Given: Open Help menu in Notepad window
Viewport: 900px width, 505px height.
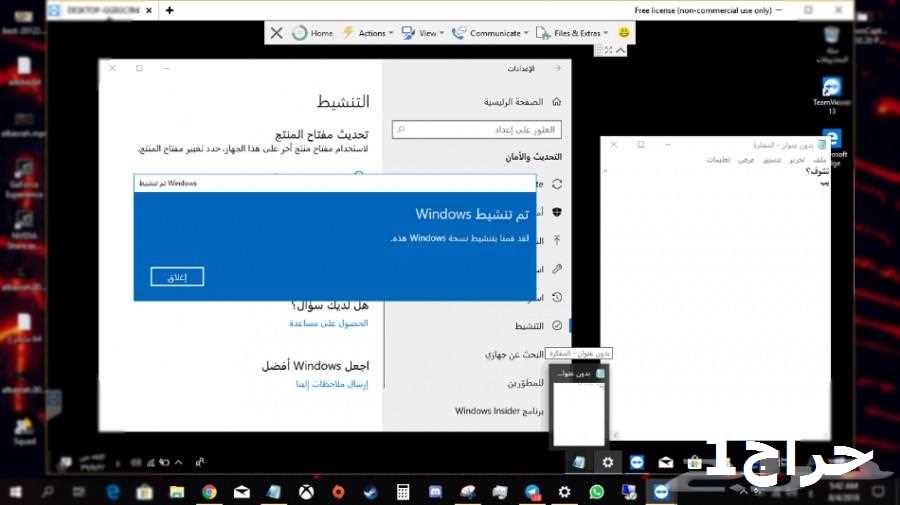Looking at the screenshot, I should pos(718,160).
